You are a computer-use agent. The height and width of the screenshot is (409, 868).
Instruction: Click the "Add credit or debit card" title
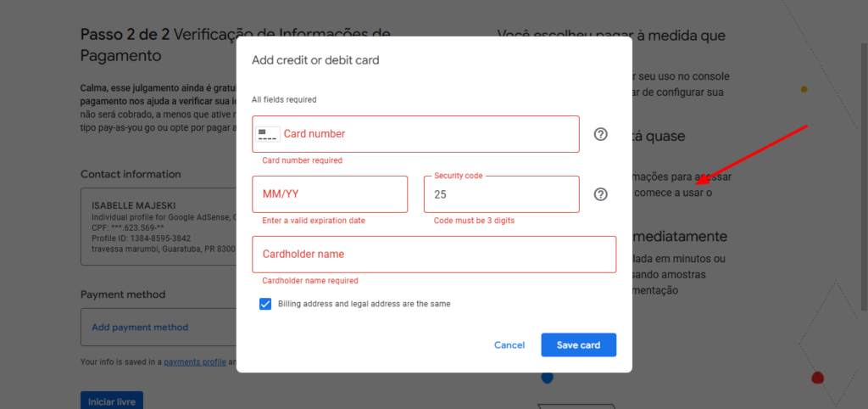(x=315, y=60)
